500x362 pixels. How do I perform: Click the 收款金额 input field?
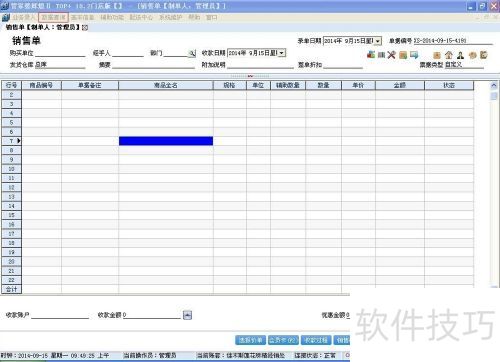(x=152, y=315)
